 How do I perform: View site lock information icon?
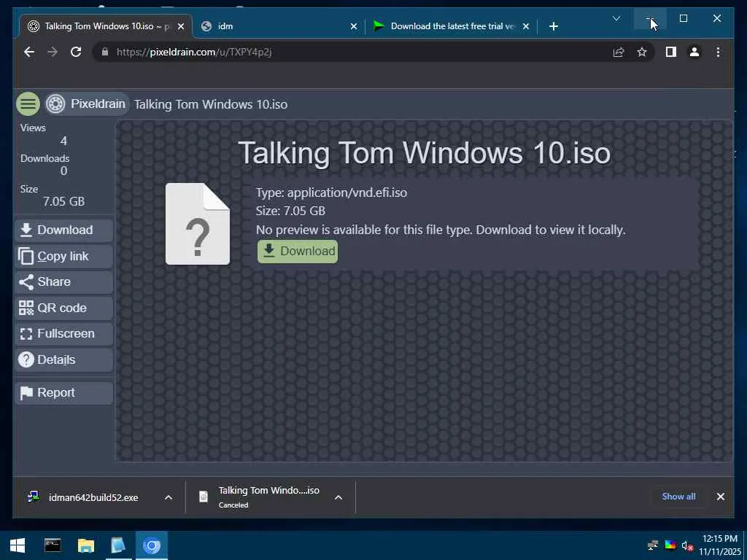[x=105, y=52]
